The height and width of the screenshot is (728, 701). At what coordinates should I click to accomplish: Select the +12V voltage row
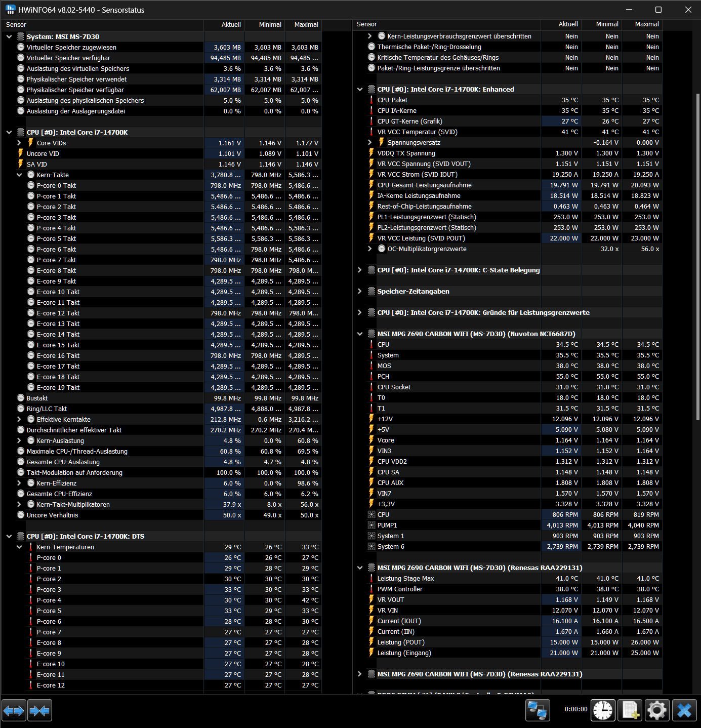(508, 419)
